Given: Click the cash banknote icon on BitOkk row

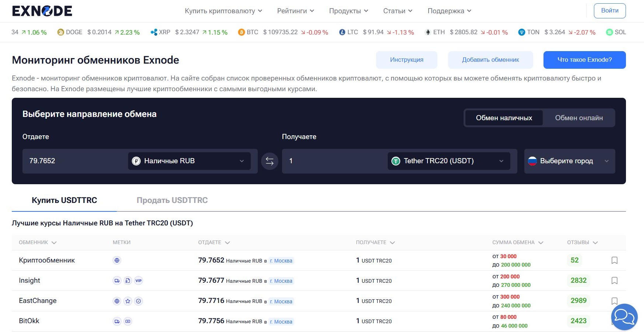Looking at the screenshot, I should point(128,321).
